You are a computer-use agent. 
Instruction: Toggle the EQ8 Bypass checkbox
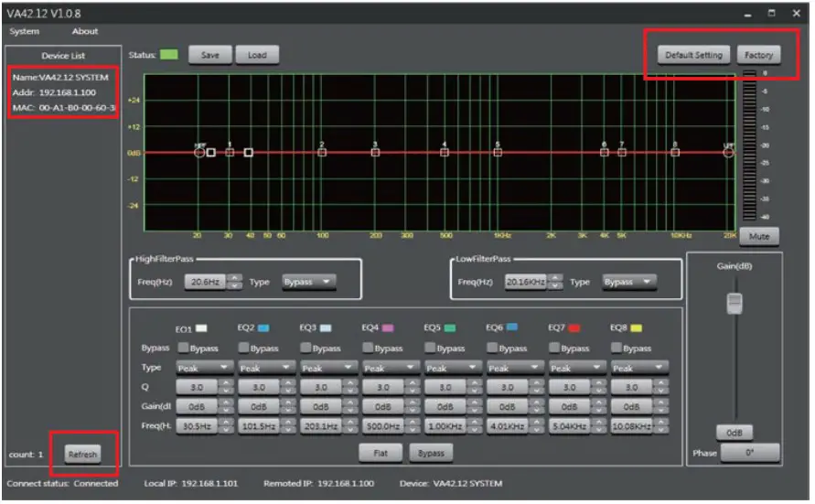[616, 348]
